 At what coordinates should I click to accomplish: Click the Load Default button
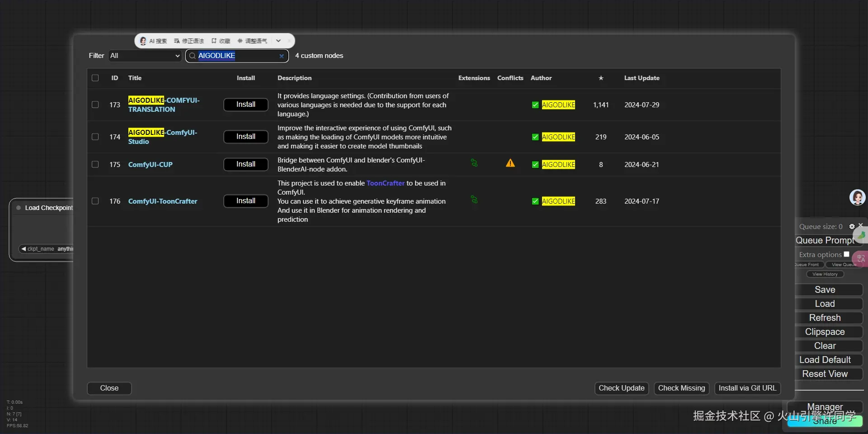825,360
